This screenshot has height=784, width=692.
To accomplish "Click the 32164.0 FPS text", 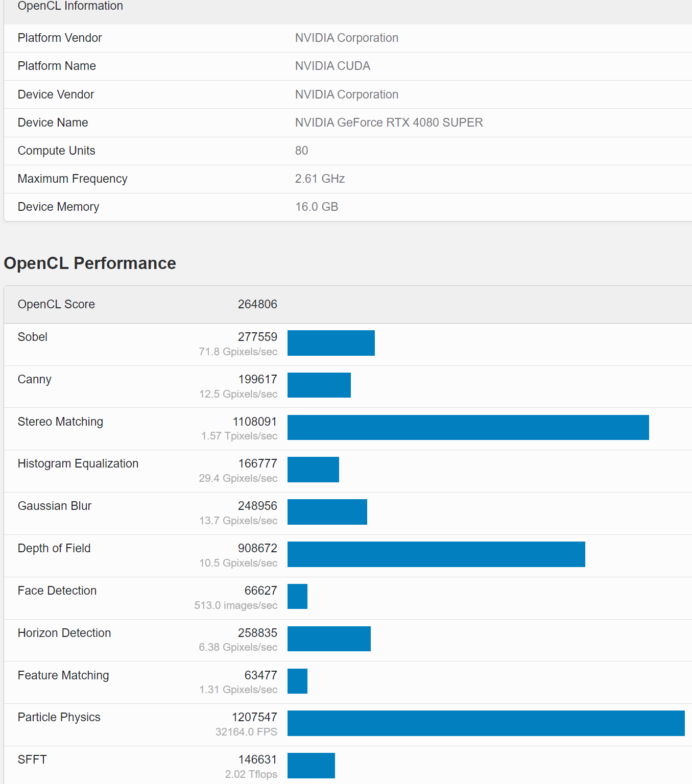I will pyautogui.click(x=246, y=732).
